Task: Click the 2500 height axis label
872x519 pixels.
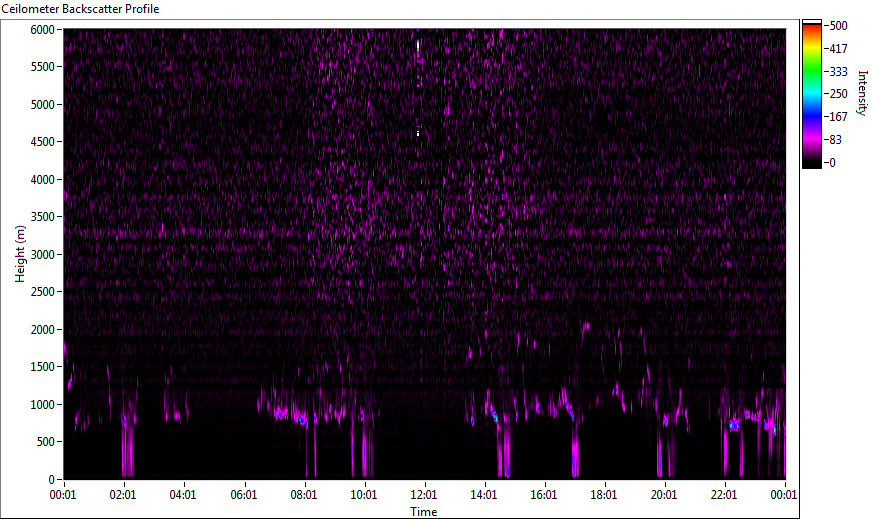Action: (42, 291)
